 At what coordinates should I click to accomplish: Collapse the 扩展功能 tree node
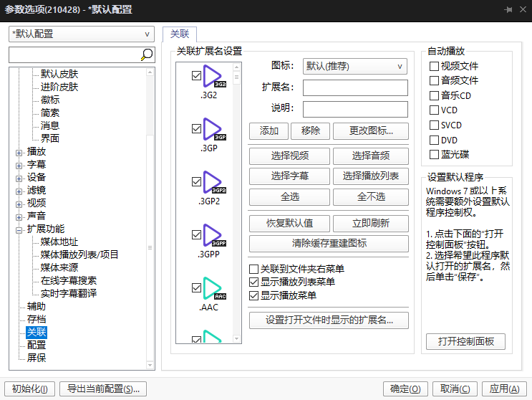pyautogui.click(x=19, y=229)
